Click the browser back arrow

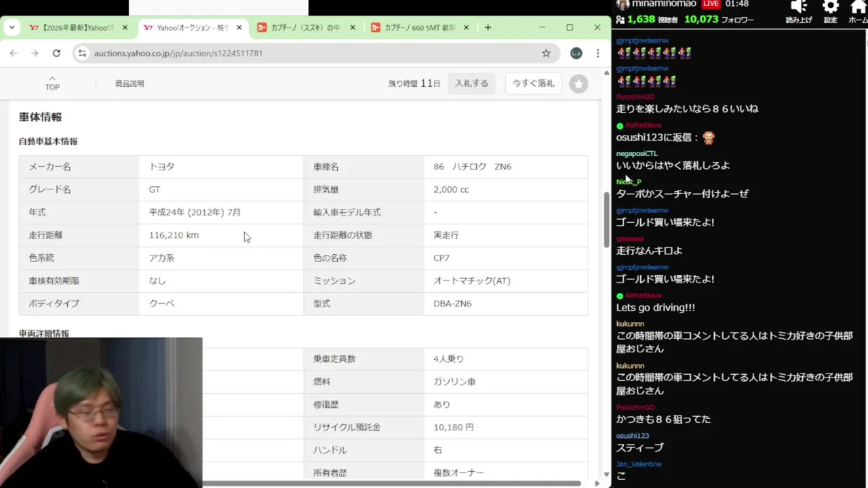14,53
